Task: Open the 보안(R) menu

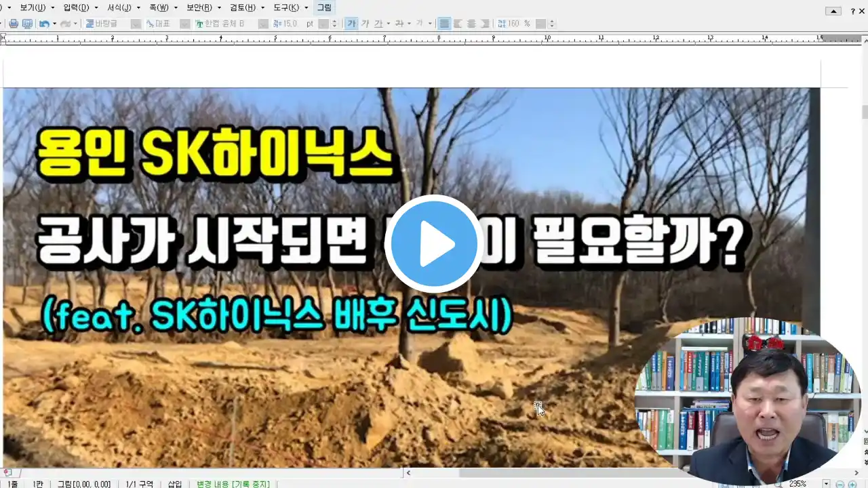Action: pos(199,7)
